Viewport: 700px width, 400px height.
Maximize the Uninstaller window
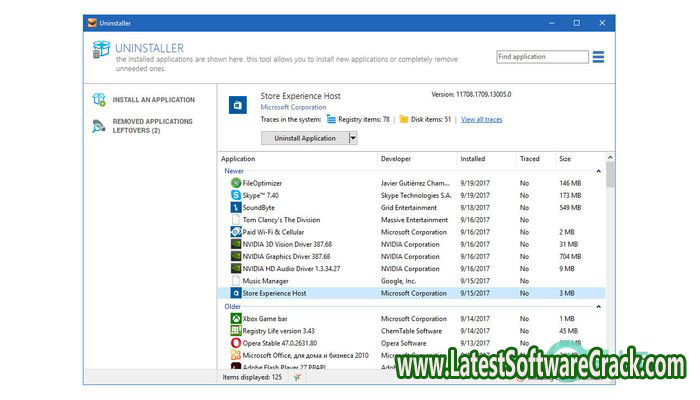click(x=577, y=23)
